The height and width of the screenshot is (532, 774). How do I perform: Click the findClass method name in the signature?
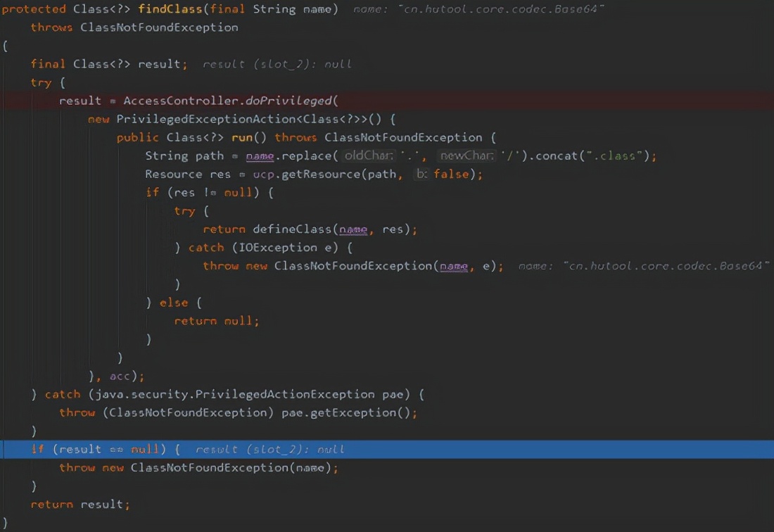coord(170,9)
